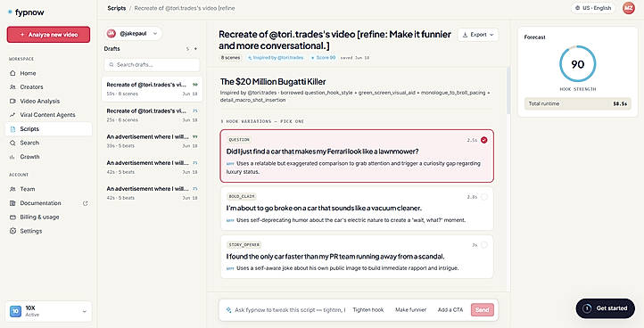Click the hook strength 90 gauge

pos(577,64)
